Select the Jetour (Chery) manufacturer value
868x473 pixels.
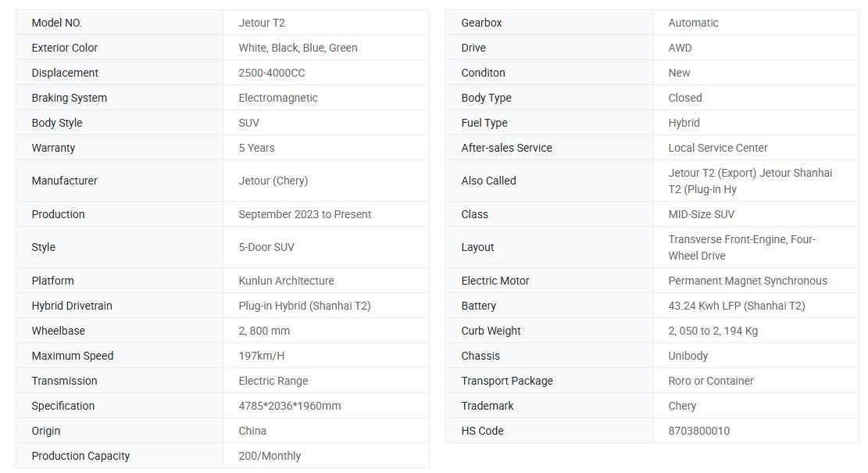tap(273, 181)
